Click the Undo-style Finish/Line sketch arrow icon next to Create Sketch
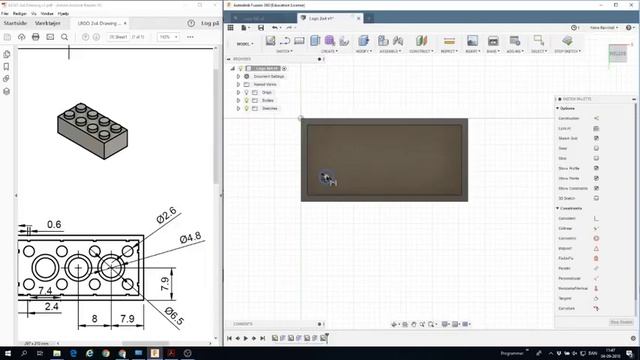Viewport: 640px width, 360px height. [285, 41]
